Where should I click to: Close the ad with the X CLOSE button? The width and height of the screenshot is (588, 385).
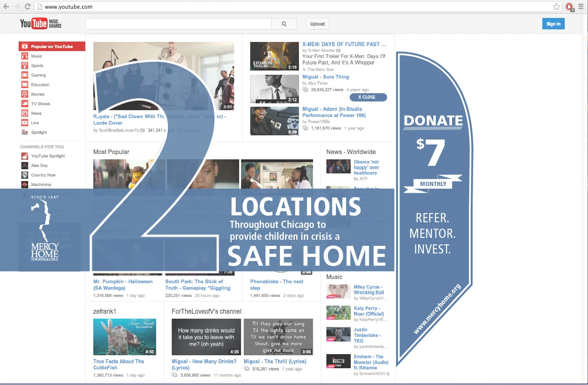click(x=368, y=97)
